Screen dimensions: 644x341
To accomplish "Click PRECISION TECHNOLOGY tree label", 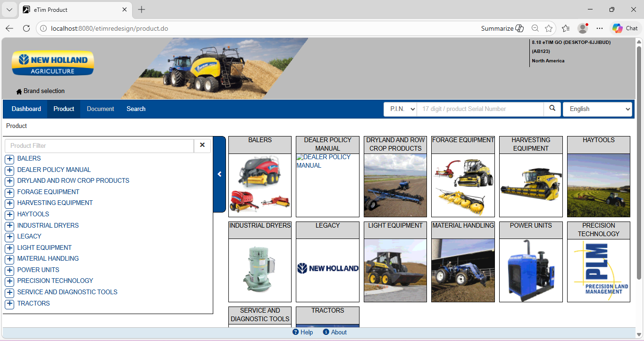I will coord(55,281).
